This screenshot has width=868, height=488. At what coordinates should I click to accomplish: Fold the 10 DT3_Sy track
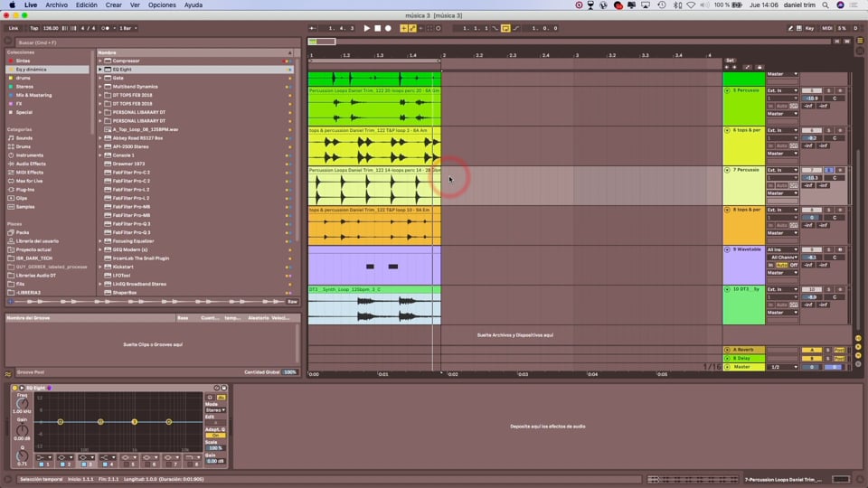[x=727, y=290]
